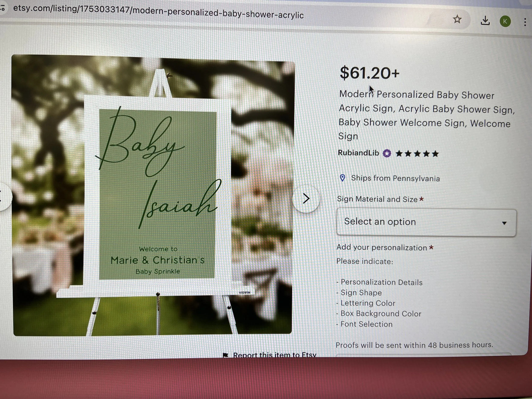Click the blue location pin icon
This screenshot has width=532, height=399.
tap(342, 178)
